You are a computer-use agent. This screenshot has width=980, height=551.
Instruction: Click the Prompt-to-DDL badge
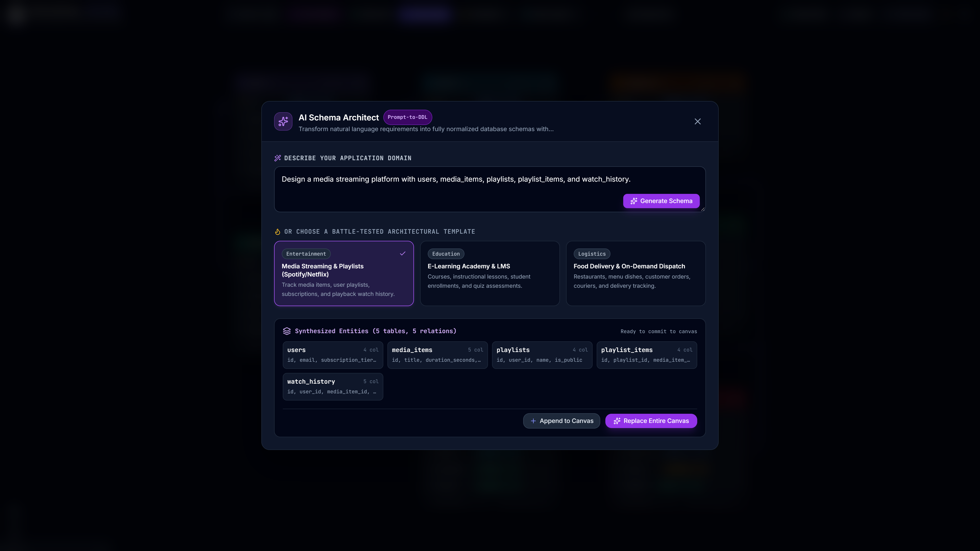tap(408, 117)
